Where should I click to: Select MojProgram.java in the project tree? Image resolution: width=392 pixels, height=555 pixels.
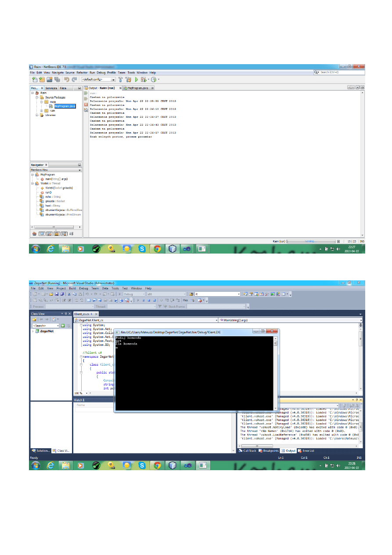click(65, 106)
